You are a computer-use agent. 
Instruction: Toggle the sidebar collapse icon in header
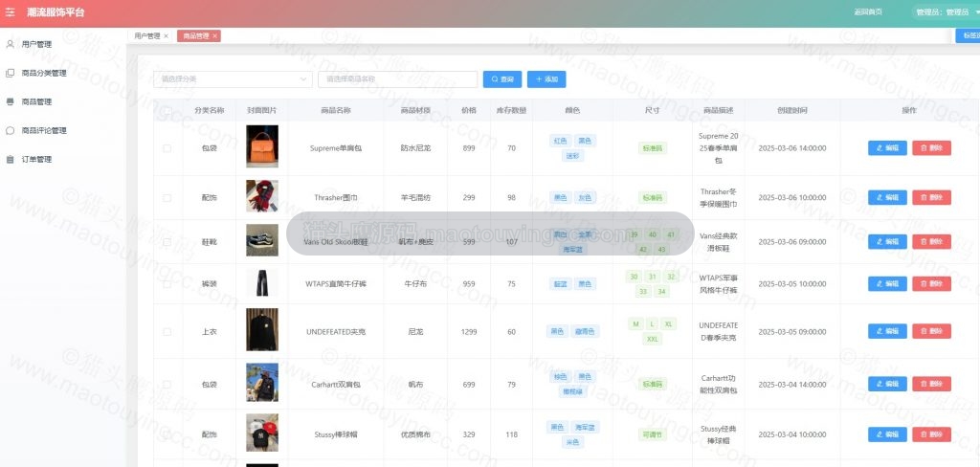click(10, 12)
